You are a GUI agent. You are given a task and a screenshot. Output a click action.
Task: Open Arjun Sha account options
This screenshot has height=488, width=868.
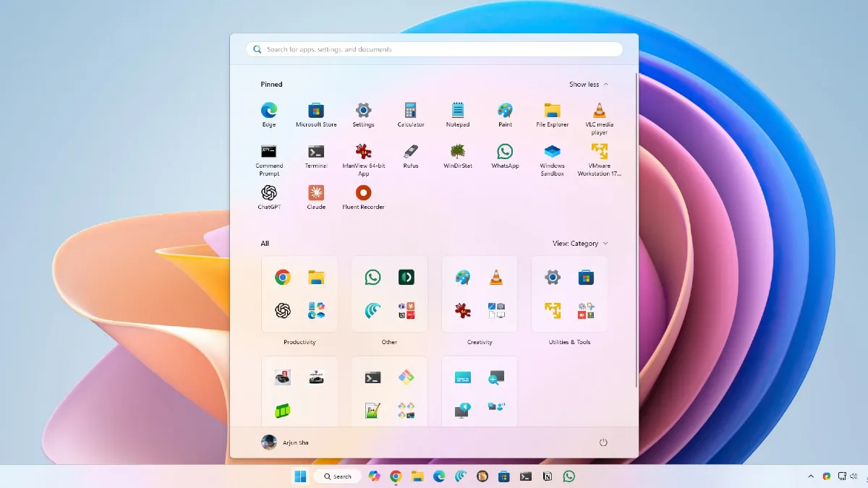(287, 442)
